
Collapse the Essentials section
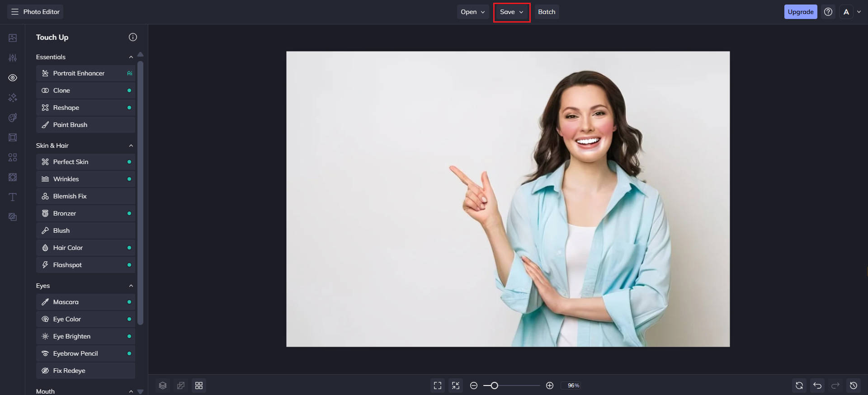pos(131,57)
